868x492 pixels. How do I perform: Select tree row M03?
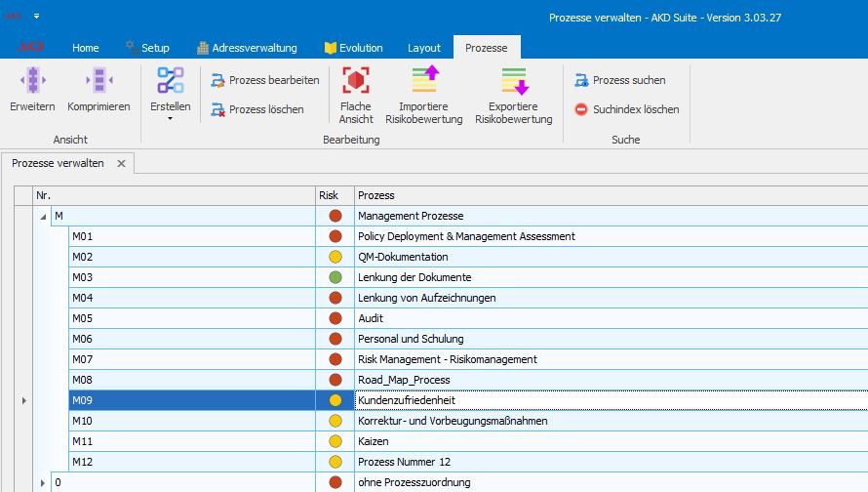pyautogui.click(x=192, y=277)
